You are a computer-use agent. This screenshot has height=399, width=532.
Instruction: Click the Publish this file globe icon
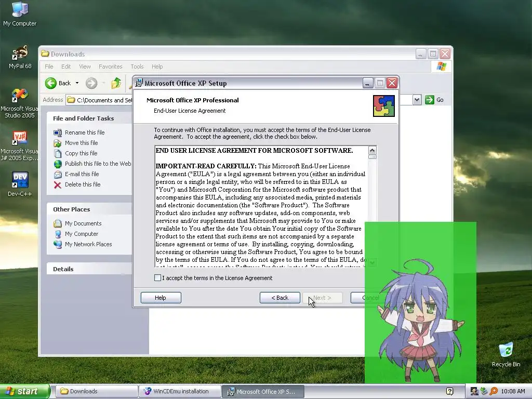(58, 164)
